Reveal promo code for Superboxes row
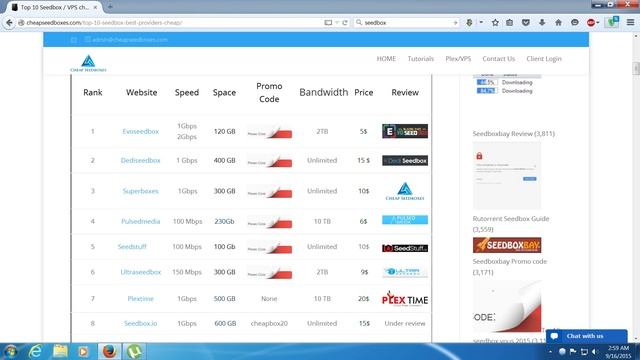Image resolution: width=640 pixels, height=360 pixels. (x=269, y=191)
